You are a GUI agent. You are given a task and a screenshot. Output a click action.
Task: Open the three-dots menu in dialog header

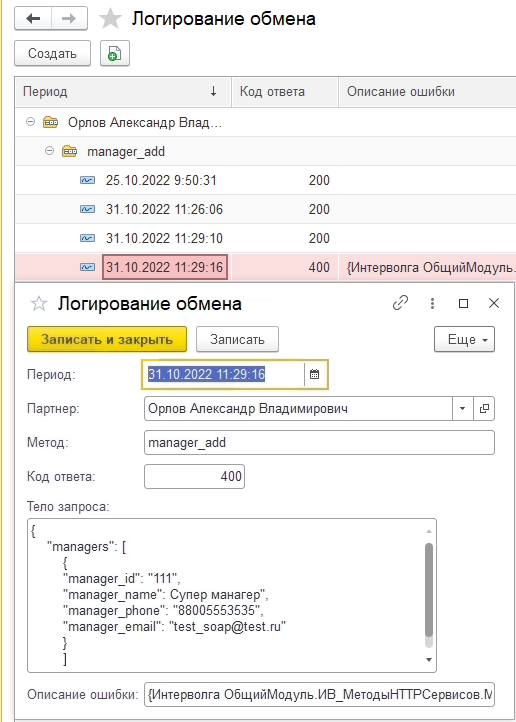pos(432,303)
